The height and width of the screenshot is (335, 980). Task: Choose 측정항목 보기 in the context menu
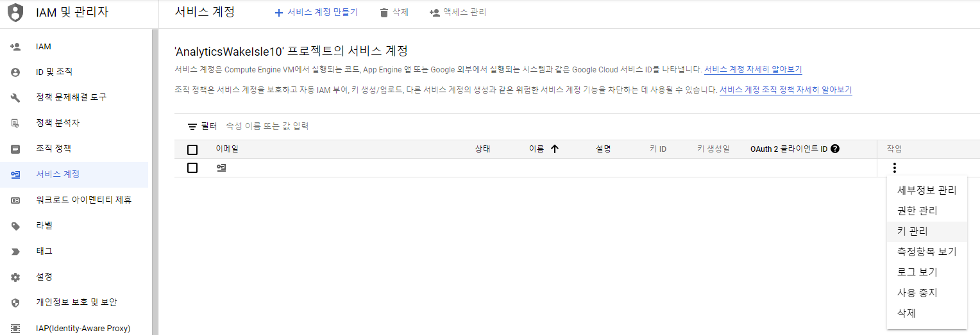point(927,252)
